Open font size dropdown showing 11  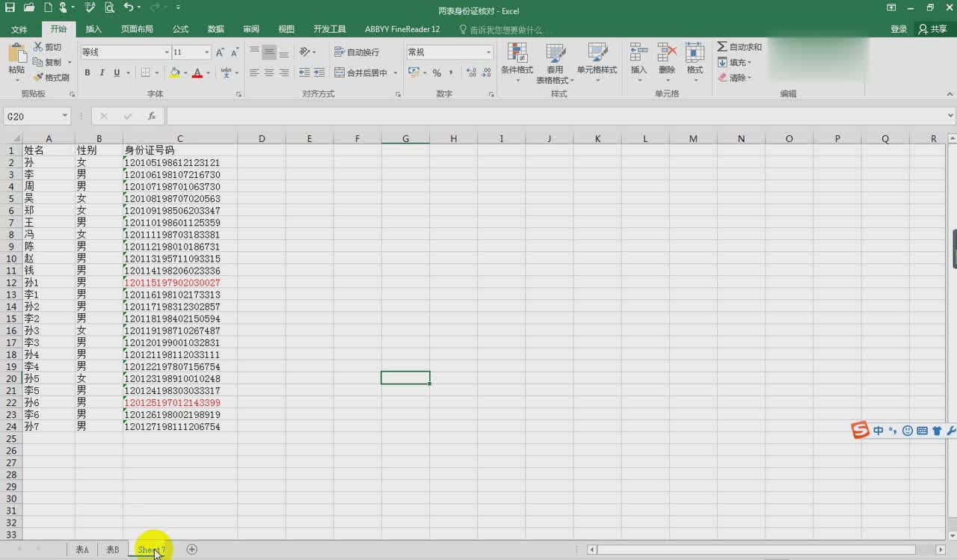(206, 52)
